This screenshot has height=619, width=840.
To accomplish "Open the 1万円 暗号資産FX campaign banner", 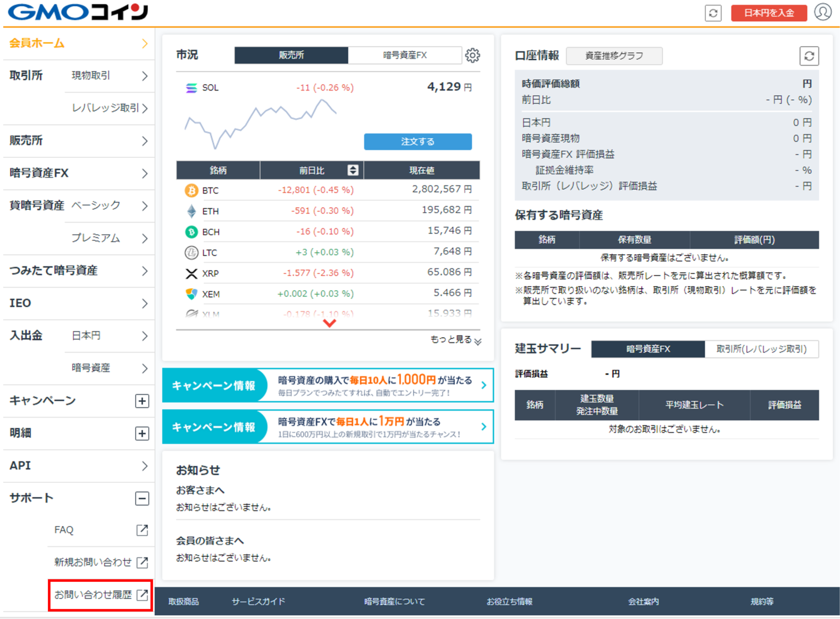I will (328, 427).
